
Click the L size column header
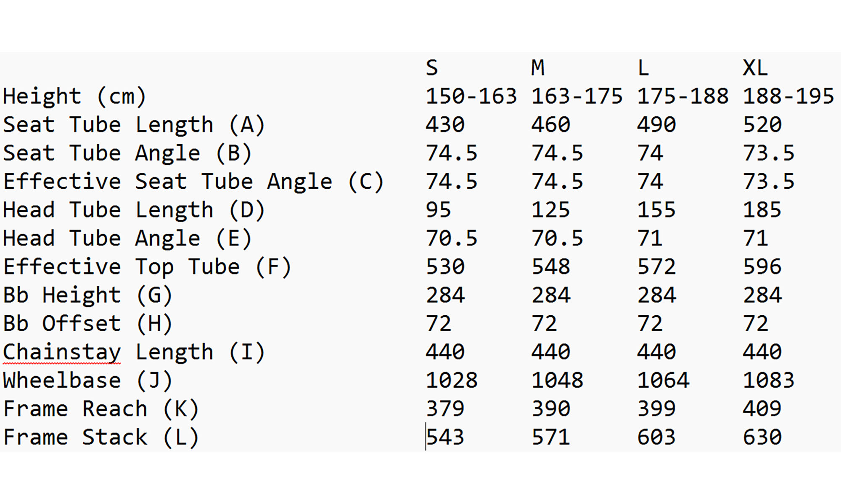(643, 68)
